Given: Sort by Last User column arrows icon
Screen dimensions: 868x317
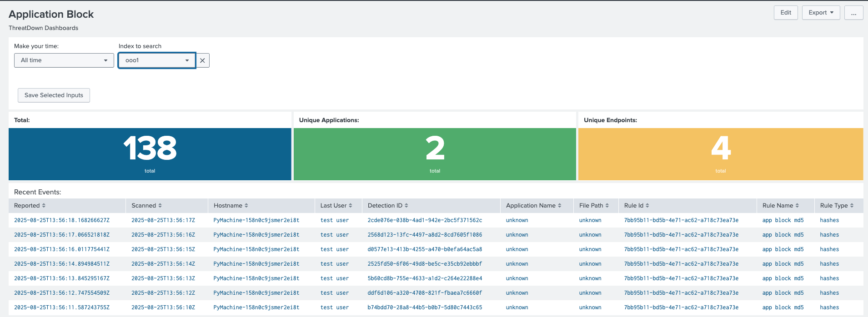Looking at the screenshot, I should (x=351, y=206).
